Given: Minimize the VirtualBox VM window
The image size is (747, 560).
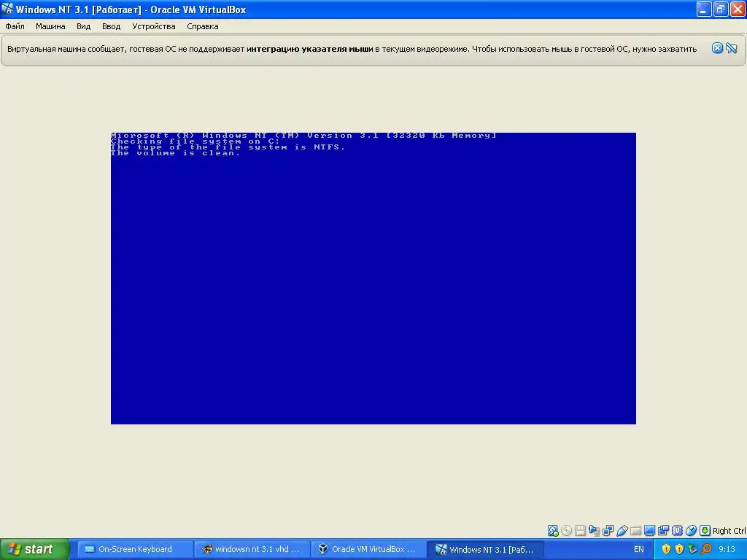Looking at the screenshot, I should point(704,9).
